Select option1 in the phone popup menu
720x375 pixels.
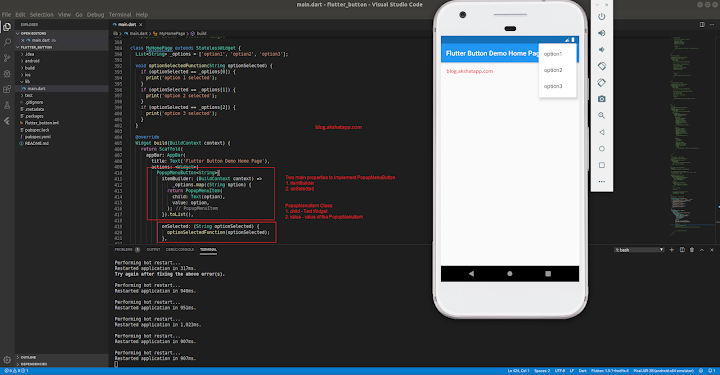(x=553, y=54)
